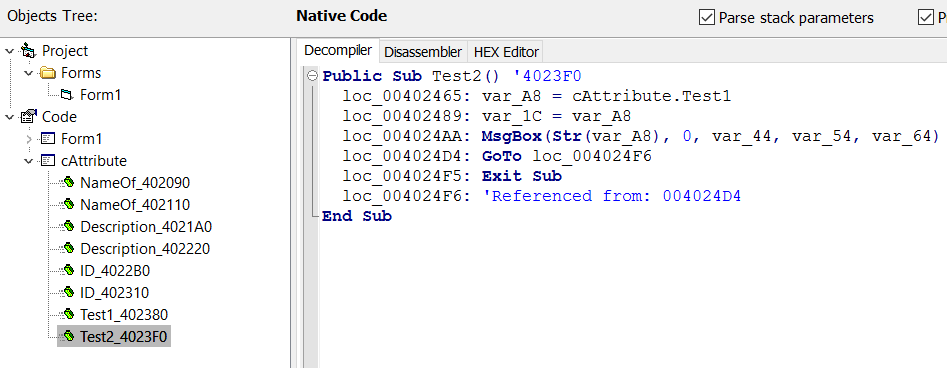Click the MsgBox keyword in code
Screen dimensions: 947x368
(x=511, y=136)
